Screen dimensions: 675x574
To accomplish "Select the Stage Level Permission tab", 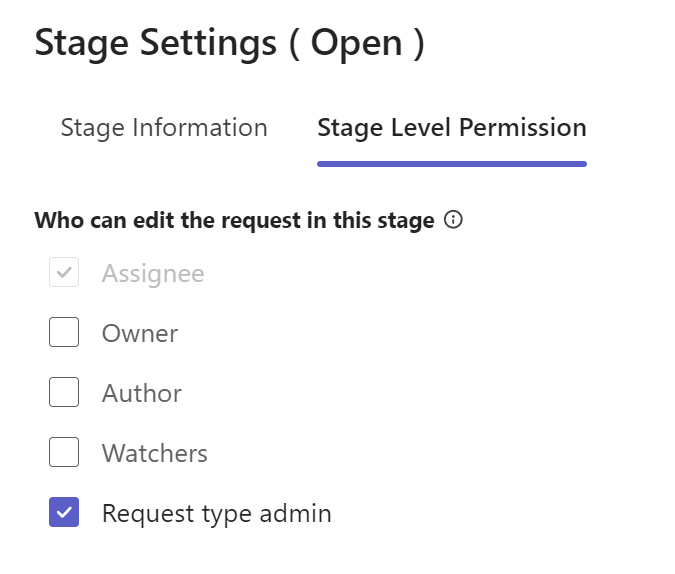I will [452, 127].
